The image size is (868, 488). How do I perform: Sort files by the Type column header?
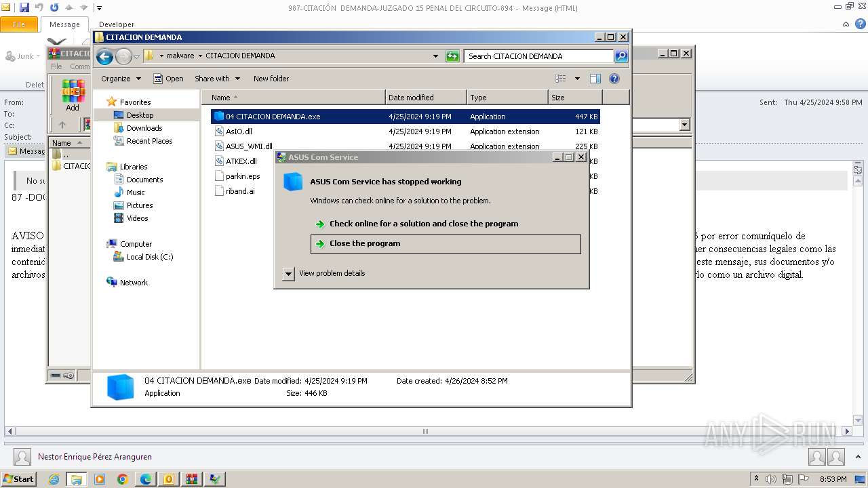[507, 98]
